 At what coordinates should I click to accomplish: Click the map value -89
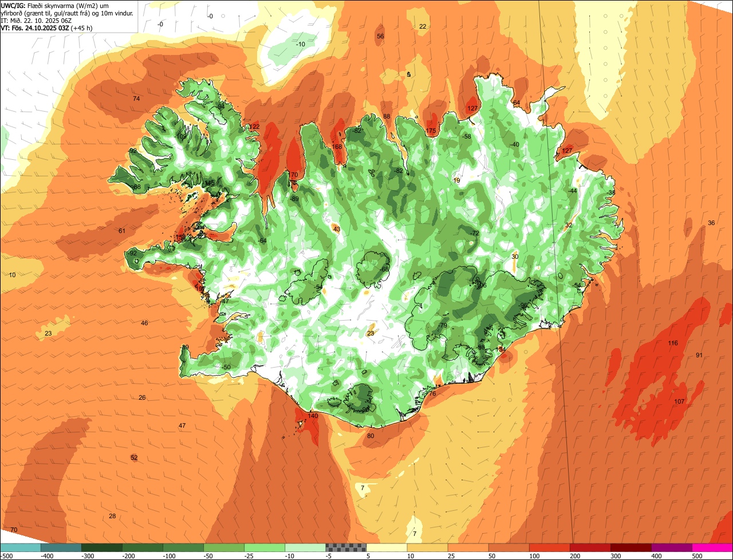tap(294, 199)
